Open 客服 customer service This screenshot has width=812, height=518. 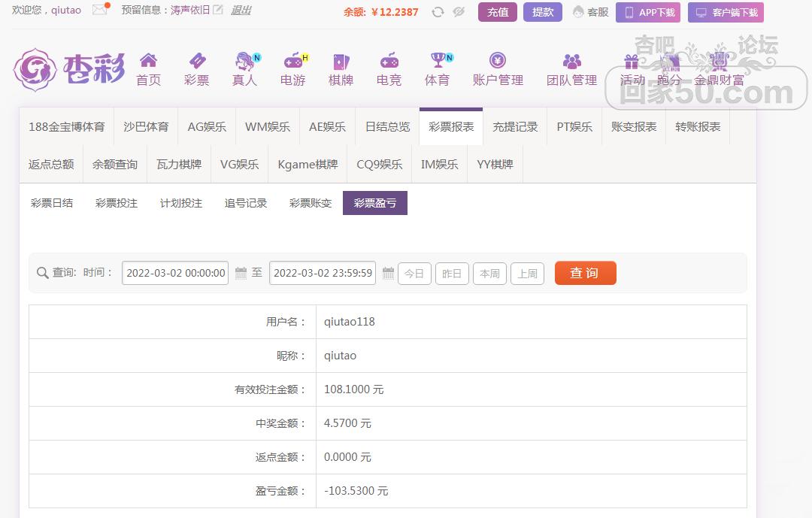click(x=591, y=12)
